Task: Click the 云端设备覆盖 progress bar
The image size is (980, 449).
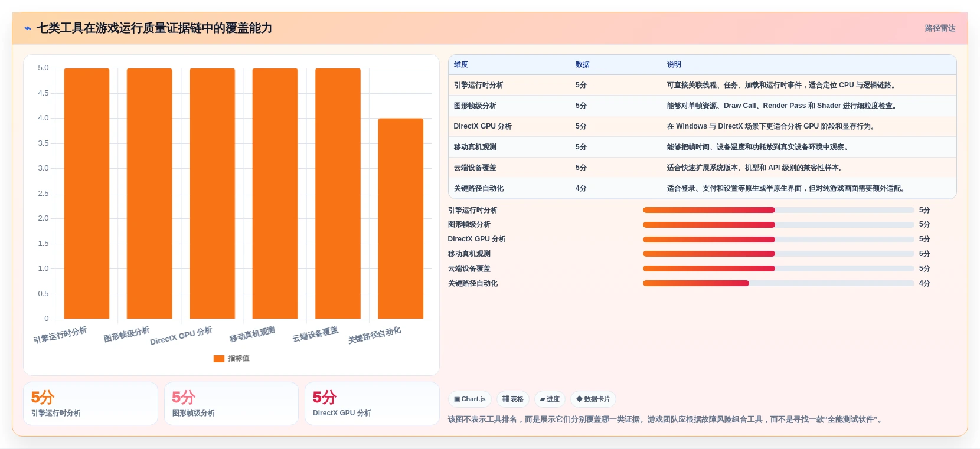Action: click(778, 268)
